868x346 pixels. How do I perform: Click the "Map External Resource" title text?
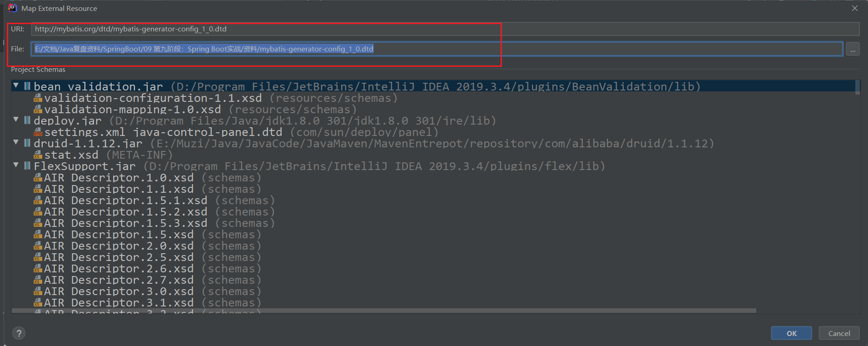click(x=59, y=8)
